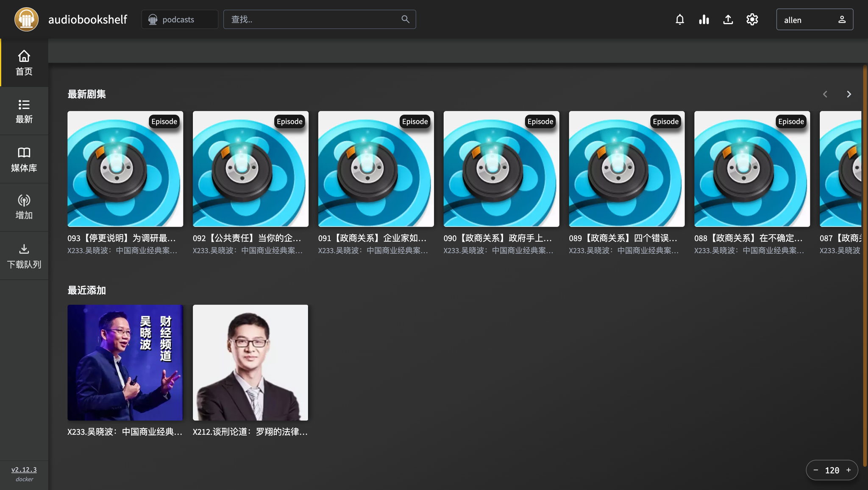This screenshot has width=868, height=490.
Task: Go to 首页 home in sidebar
Action: [x=24, y=63]
